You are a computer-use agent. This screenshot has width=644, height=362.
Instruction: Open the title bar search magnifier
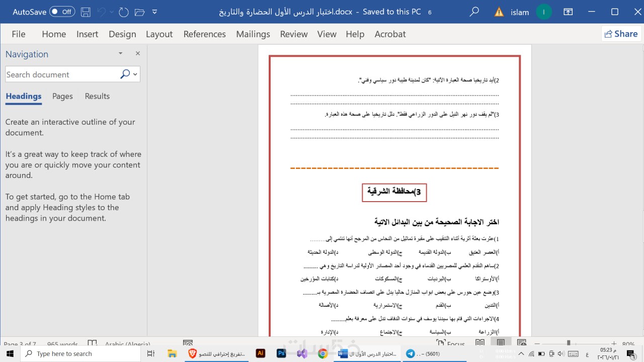(474, 12)
